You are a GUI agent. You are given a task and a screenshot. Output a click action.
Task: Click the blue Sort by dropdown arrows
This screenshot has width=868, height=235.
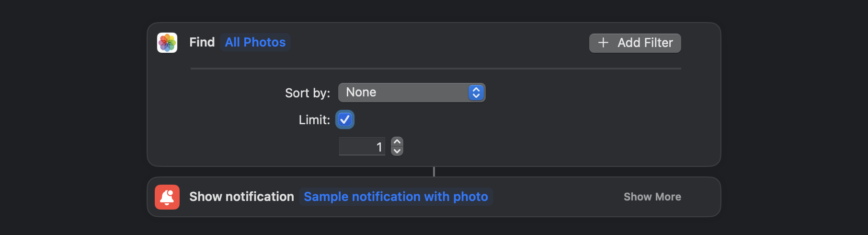pyautogui.click(x=476, y=93)
